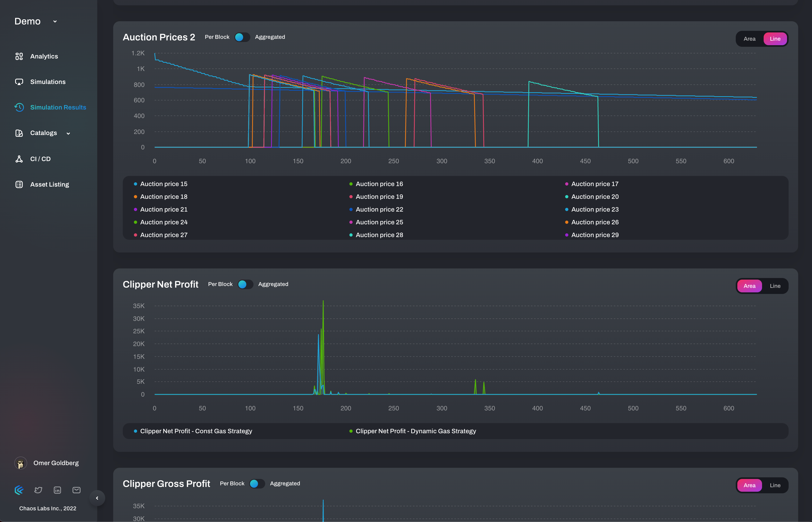Image resolution: width=812 pixels, height=522 pixels.
Task: Switch Auction Prices 2 chart to Area
Action: [749, 39]
